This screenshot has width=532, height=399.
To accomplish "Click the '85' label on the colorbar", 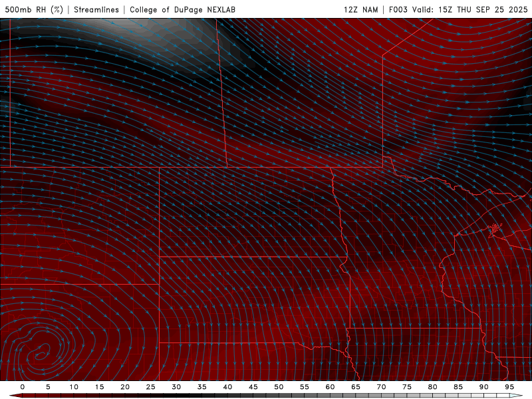I will pos(458,387).
